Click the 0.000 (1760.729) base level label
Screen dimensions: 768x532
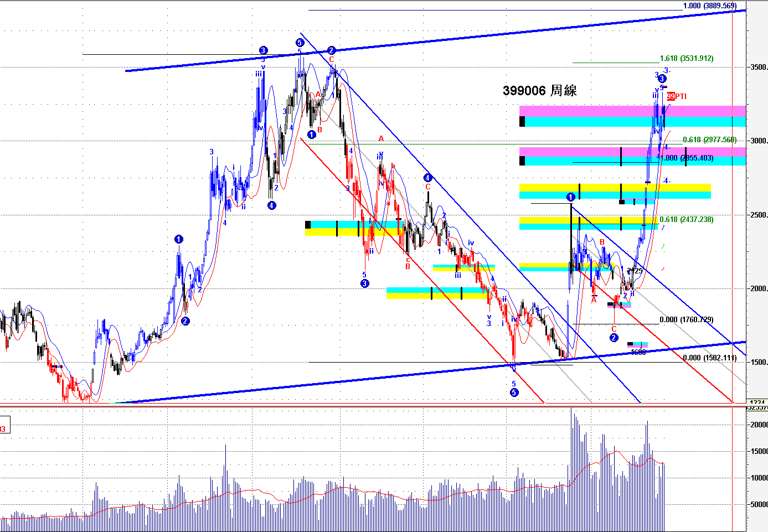point(687,319)
